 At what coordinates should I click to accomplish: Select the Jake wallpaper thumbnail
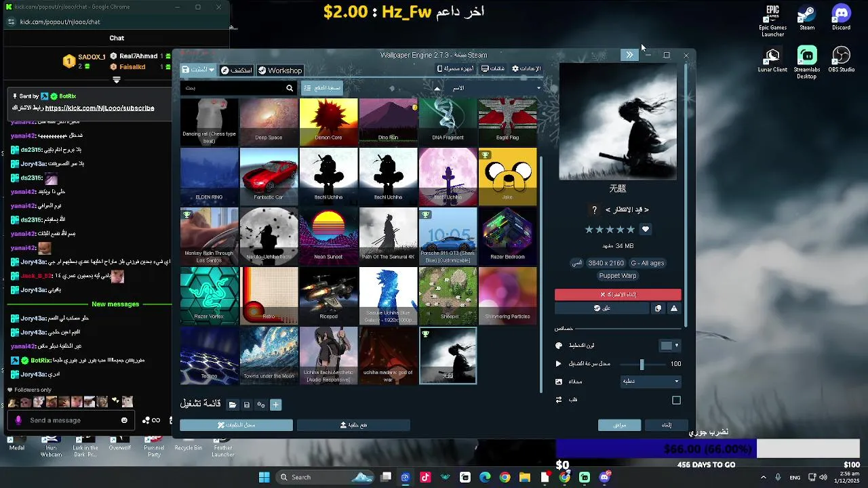pos(507,176)
